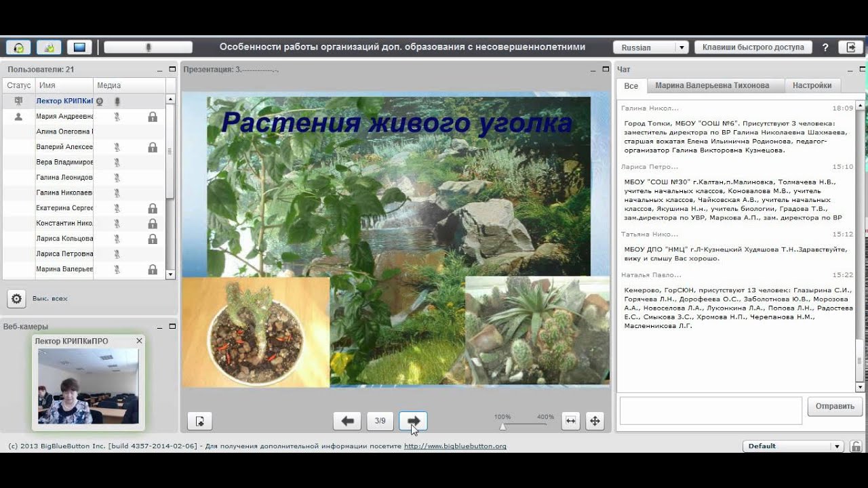Toggle muted mic for Галина Николаевна
This screenshot has height=488, width=868.
click(117, 193)
